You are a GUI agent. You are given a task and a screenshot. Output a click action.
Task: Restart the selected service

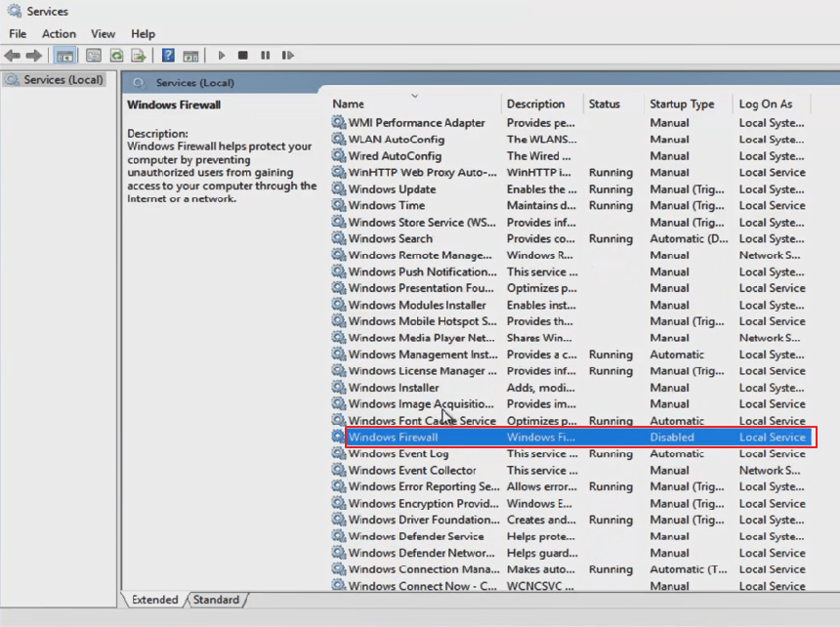point(288,55)
